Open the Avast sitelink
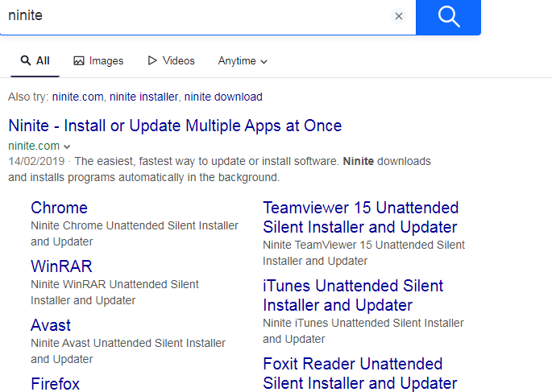 tap(51, 325)
